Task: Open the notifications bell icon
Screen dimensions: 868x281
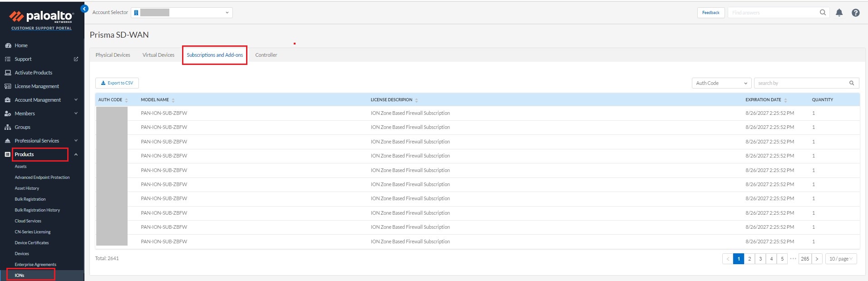Action: pyautogui.click(x=839, y=13)
